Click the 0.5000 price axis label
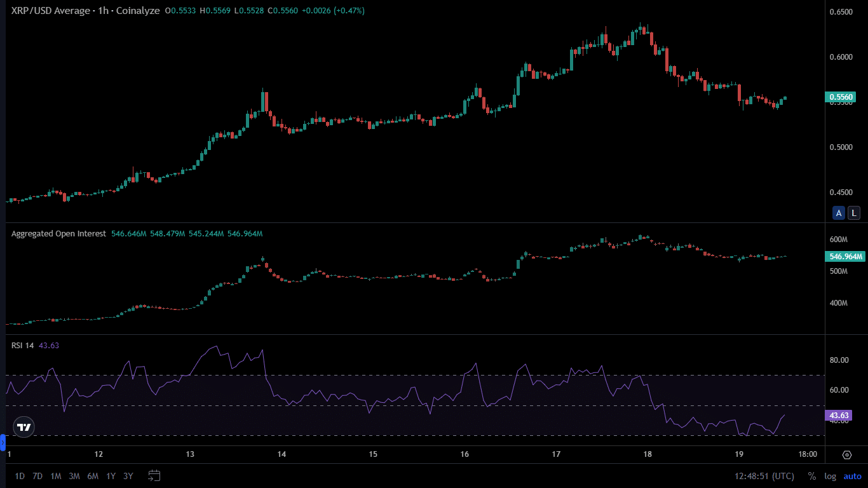The image size is (868, 488). [841, 147]
